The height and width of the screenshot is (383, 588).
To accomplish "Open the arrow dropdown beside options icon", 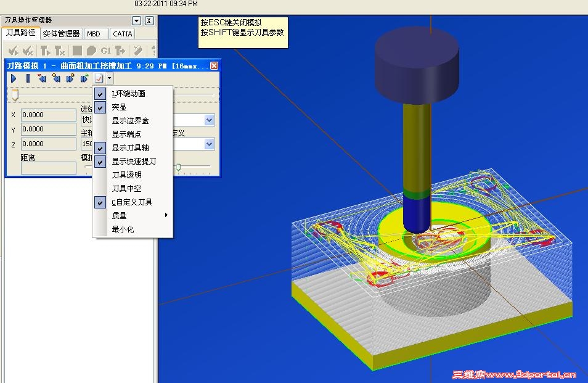I will pos(109,78).
